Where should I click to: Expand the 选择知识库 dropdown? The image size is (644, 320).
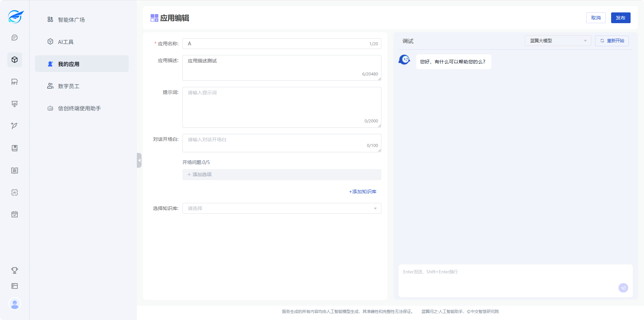pyautogui.click(x=282, y=208)
